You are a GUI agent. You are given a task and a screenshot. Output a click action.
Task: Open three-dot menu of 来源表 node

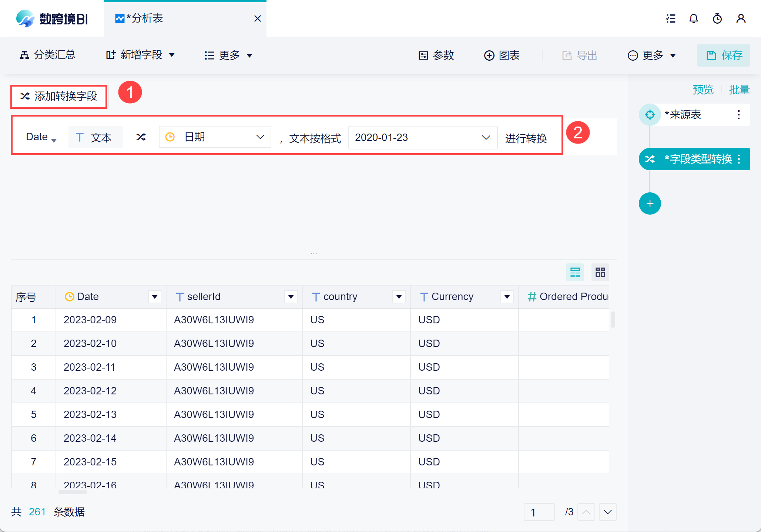pos(738,115)
